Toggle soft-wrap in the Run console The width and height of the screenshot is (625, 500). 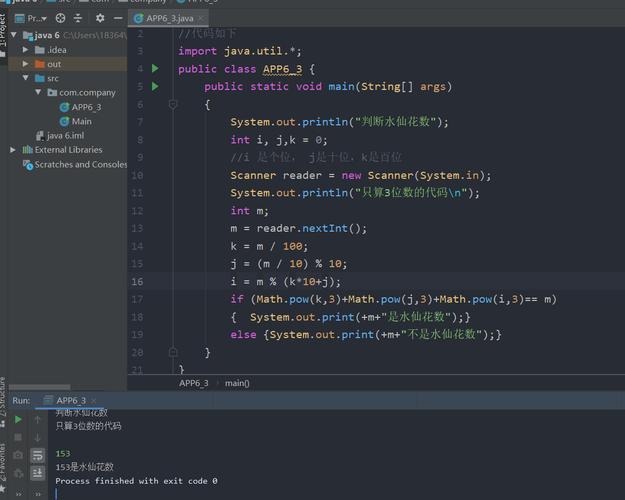(37, 455)
